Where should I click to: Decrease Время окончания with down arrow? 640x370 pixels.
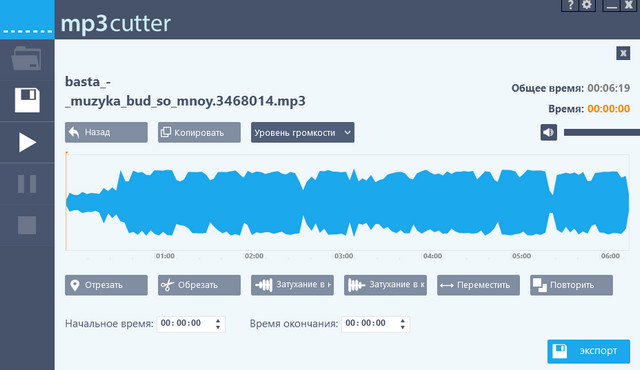tap(403, 327)
